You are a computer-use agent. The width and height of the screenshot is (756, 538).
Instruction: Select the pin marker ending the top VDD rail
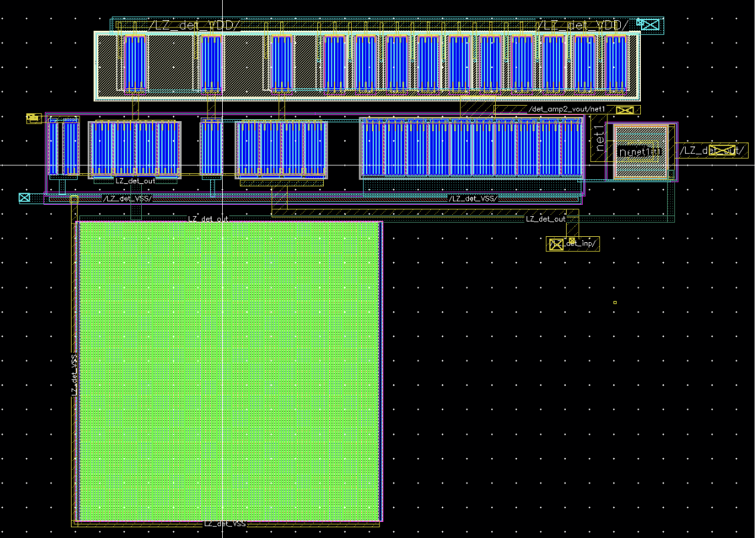click(x=650, y=24)
